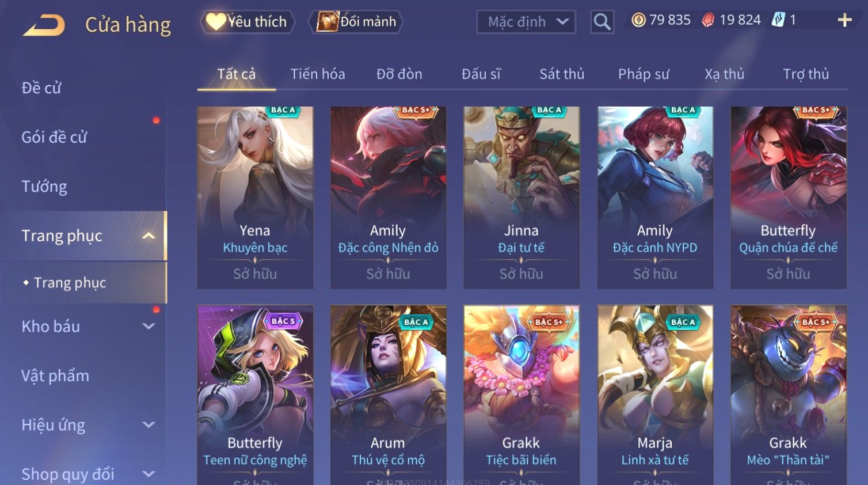Switch to the Pháp sư tab
This screenshot has width=868, height=485.
coord(644,74)
